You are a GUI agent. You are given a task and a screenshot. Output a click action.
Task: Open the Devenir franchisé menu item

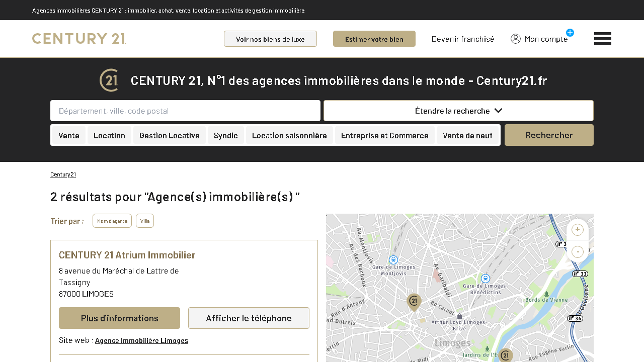pos(463,39)
